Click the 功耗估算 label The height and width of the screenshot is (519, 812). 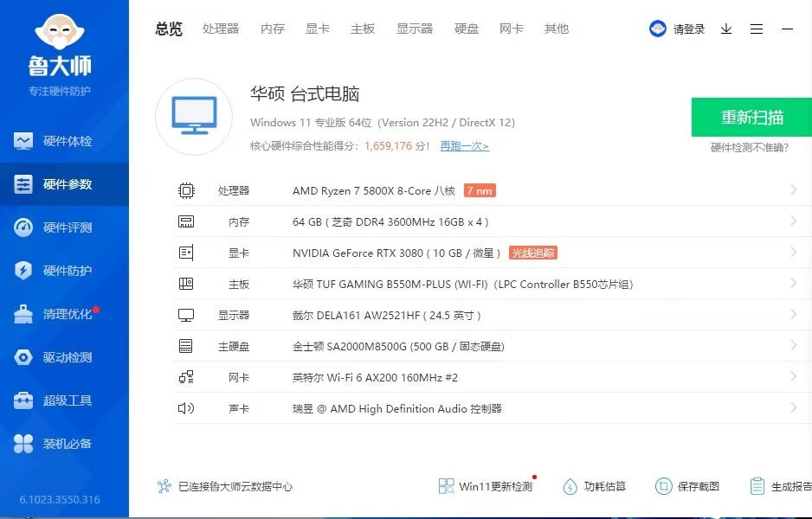605,486
